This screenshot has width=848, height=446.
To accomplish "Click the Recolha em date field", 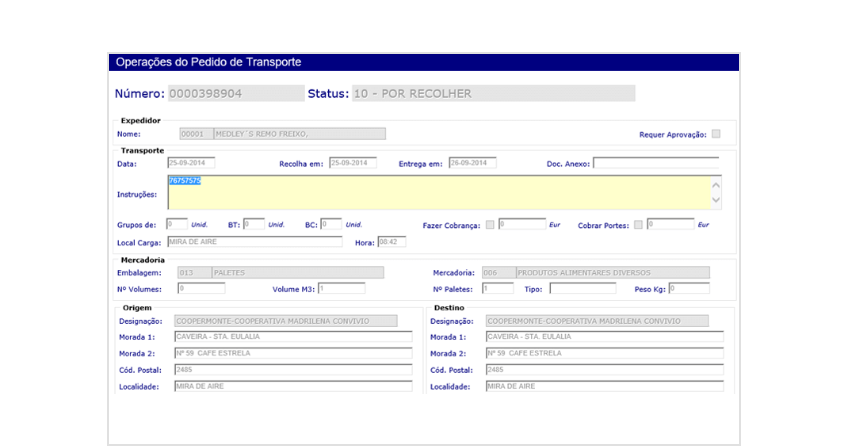I will click(x=353, y=163).
